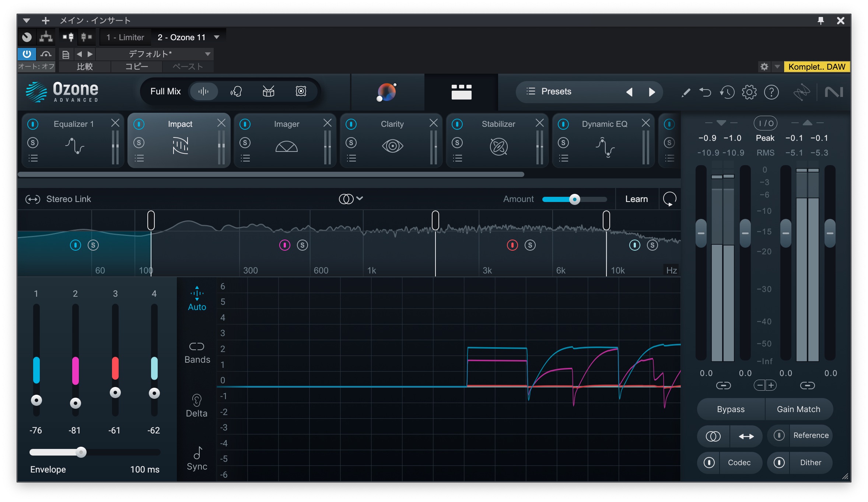Select the vocal balance head icon
868x502 pixels.
[236, 91]
